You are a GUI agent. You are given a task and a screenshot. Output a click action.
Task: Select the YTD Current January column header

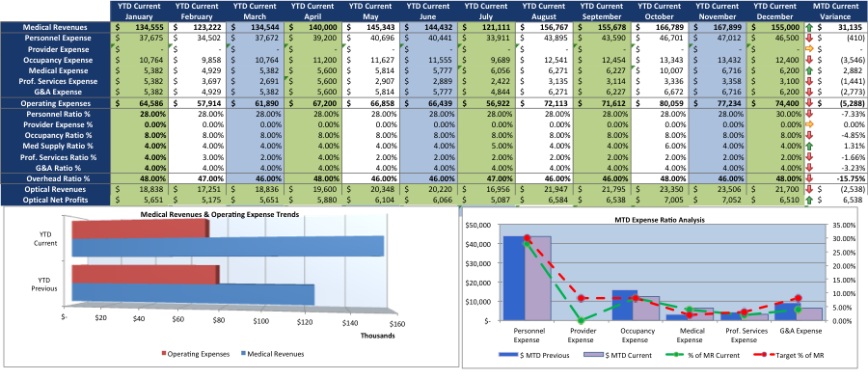tap(140, 11)
